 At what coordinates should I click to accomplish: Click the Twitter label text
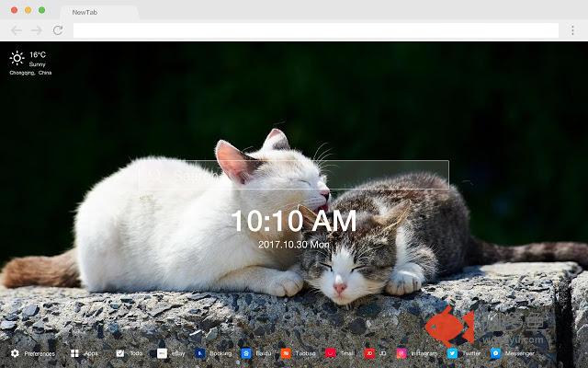tap(471, 353)
